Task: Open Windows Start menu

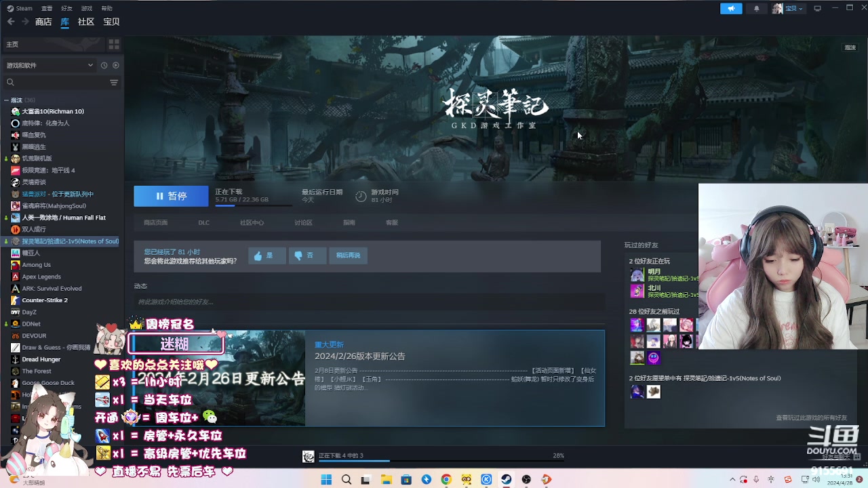Action: [x=326, y=479]
